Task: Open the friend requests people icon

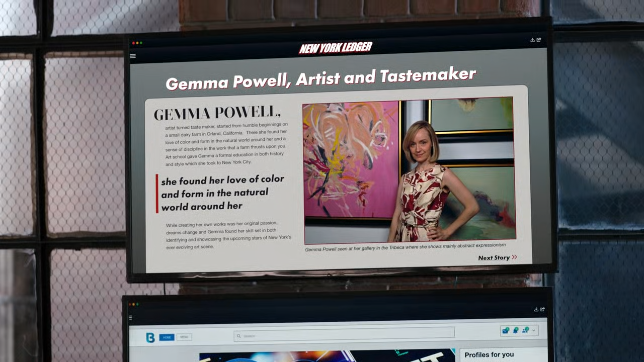Action: pyautogui.click(x=525, y=330)
